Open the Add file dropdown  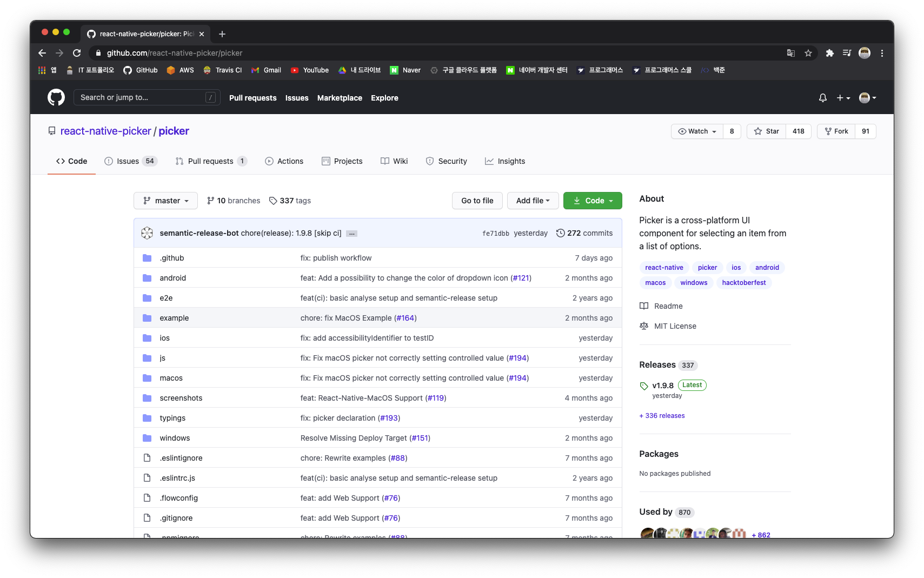click(x=533, y=201)
